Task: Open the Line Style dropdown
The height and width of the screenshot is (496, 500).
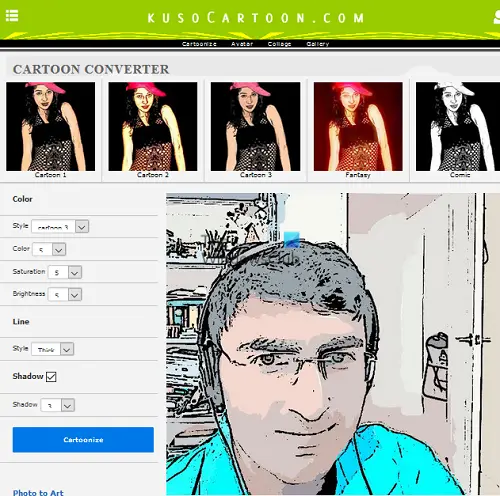Action: pyautogui.click(x=52, y=349)
